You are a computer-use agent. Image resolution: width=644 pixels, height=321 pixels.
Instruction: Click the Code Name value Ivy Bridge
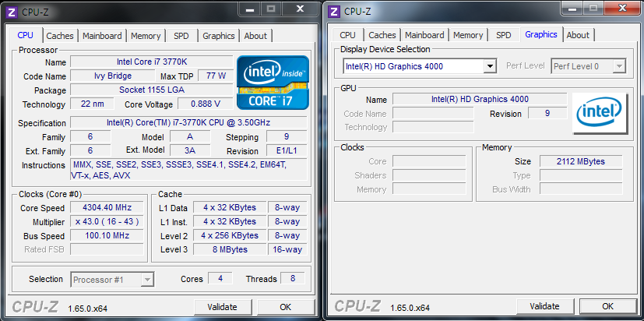pos(113,76)
